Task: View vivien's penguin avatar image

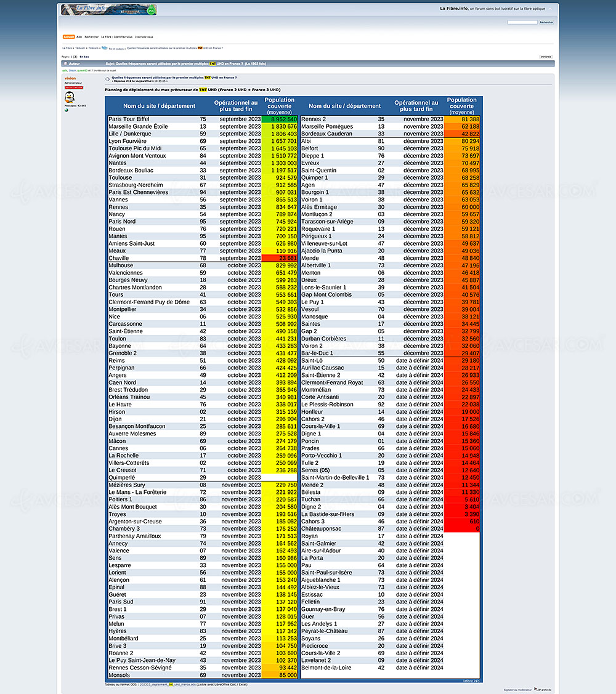Action: coord(70,97)
